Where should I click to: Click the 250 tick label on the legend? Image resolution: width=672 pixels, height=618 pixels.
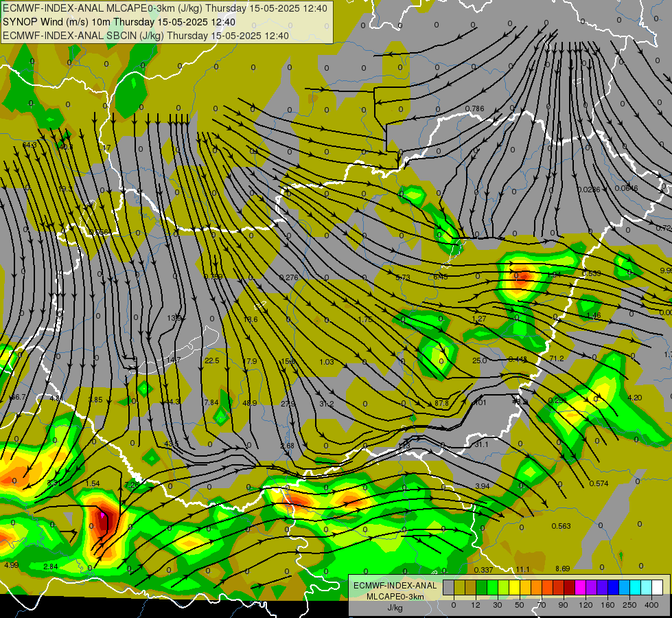(x=629, y=605)
